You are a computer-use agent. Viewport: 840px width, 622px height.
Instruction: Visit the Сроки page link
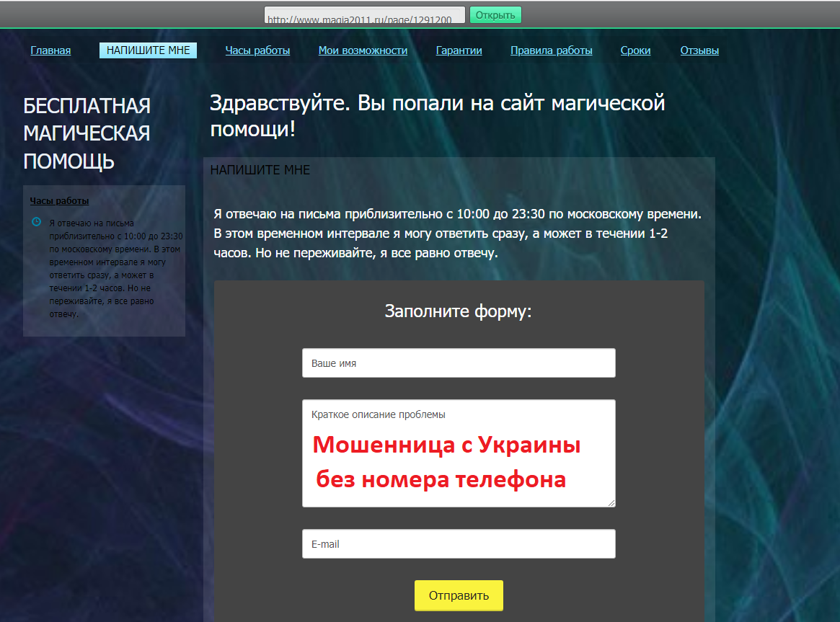pos(635,50)
